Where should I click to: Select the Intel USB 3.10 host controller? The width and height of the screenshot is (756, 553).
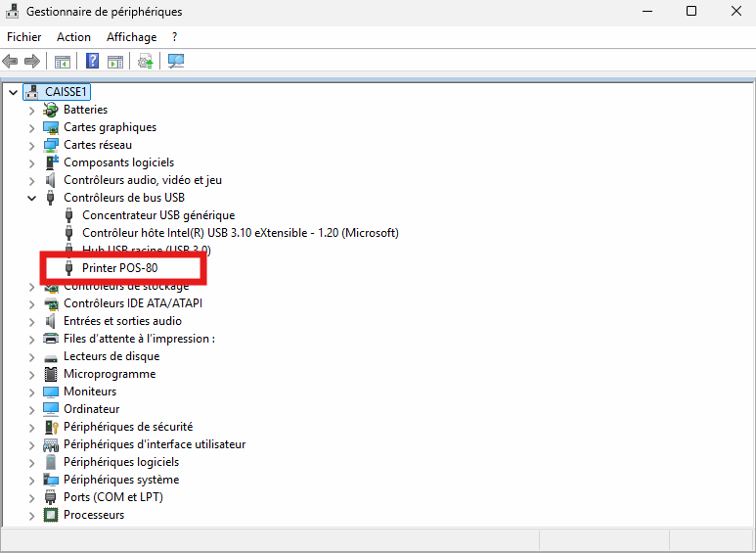(x=240, y=233)
